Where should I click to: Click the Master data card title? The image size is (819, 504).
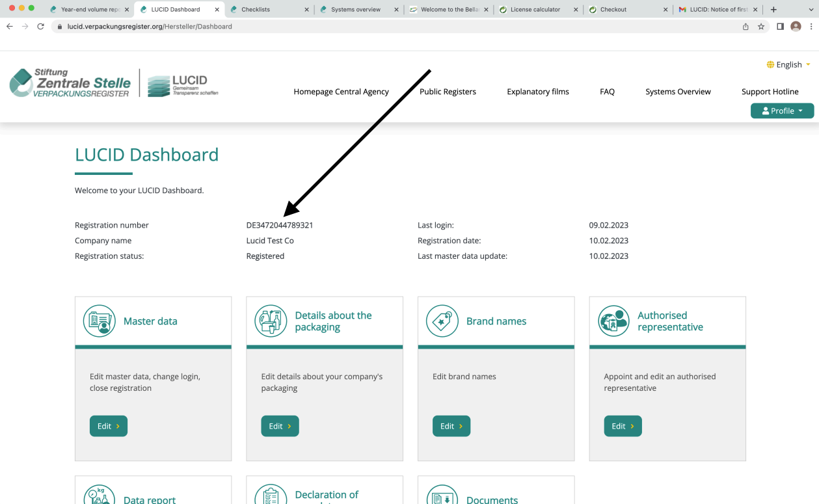(150, 321)
